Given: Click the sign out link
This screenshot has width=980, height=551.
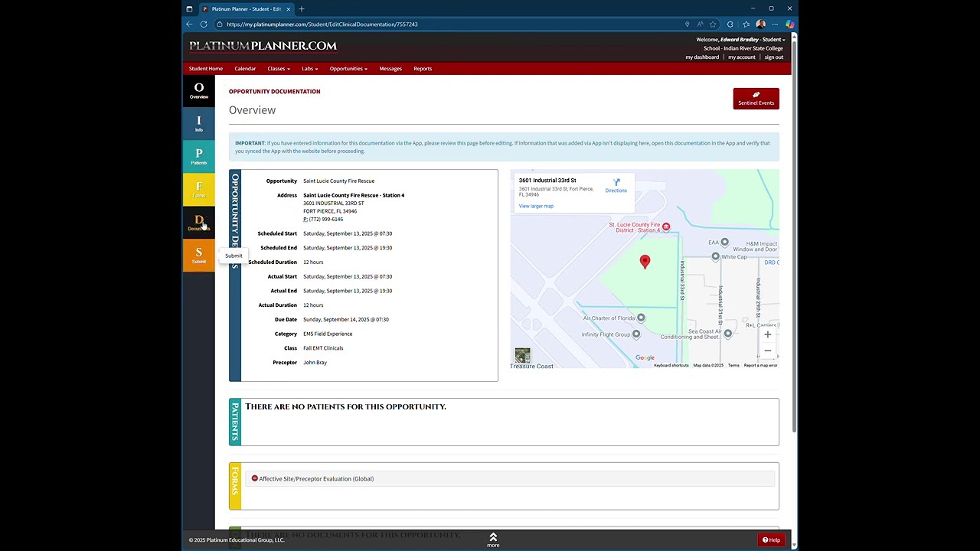Looking at the screenshot, I should (774, 57).
